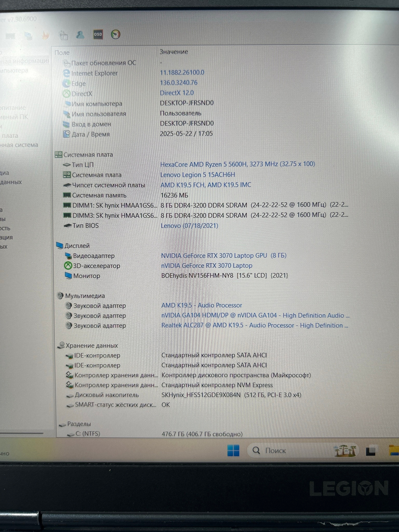Viewport: 399px width, 532px height.
Task: Click the OSD panel toolbar icon
Action: pos(98,35)
